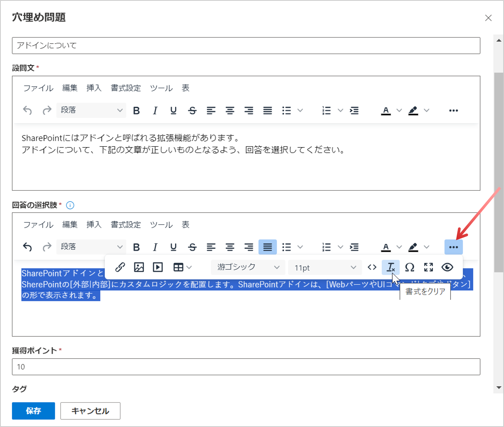
Task: Open preview with the eye icon
Action: 447,267
